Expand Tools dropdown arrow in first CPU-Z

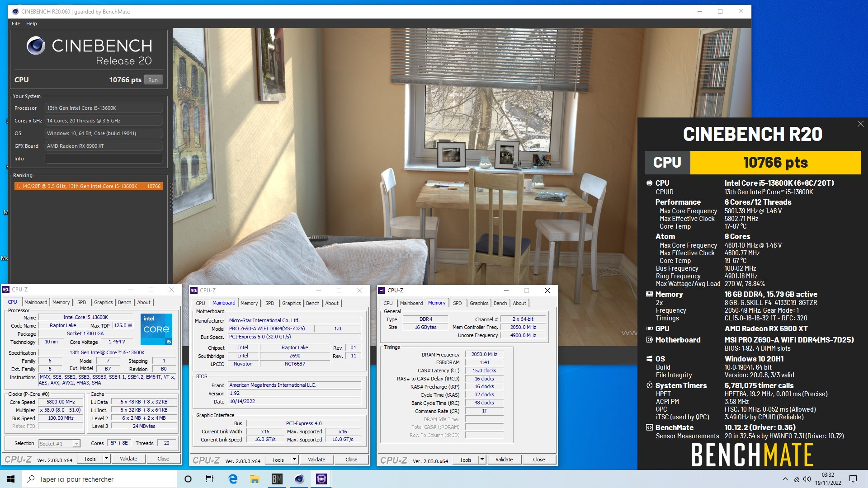(x=107, y=459)
